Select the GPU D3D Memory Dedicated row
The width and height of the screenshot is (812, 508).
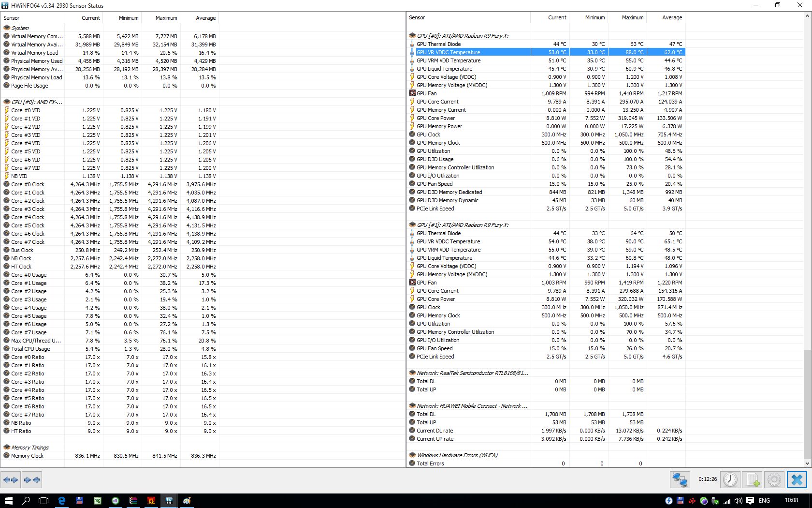(x=546, y=192)
